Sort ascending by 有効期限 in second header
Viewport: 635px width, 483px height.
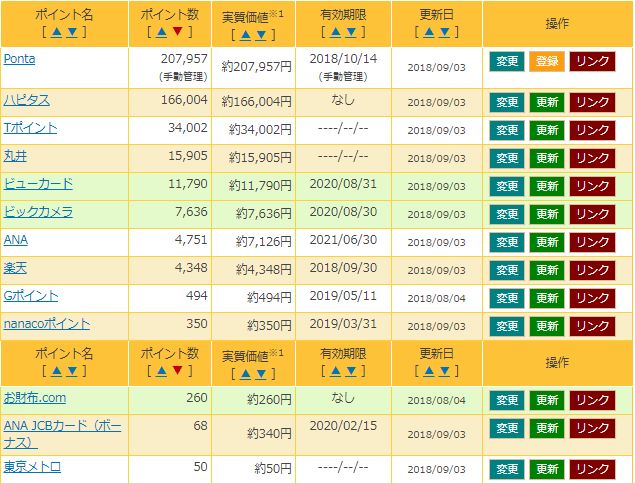pyautogui.click(x=336, y=371)
